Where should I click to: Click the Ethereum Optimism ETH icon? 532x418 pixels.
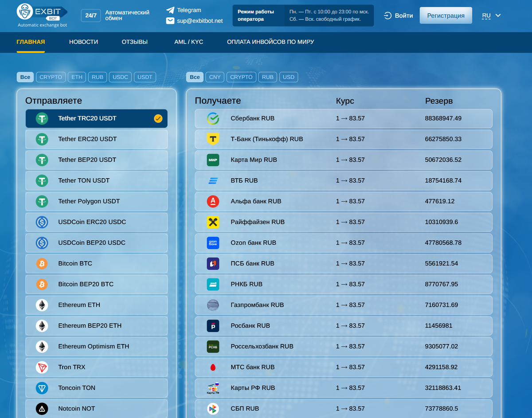click(x=42, y=346)
